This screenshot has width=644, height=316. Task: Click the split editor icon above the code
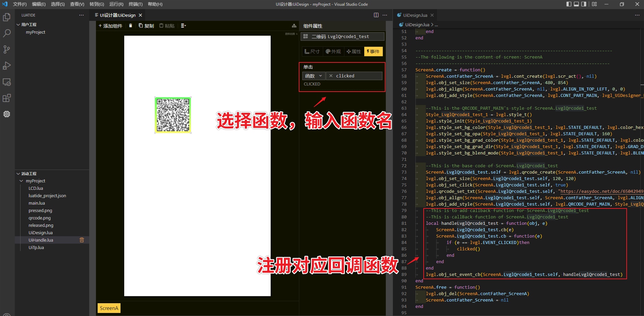tap(376, 15)
